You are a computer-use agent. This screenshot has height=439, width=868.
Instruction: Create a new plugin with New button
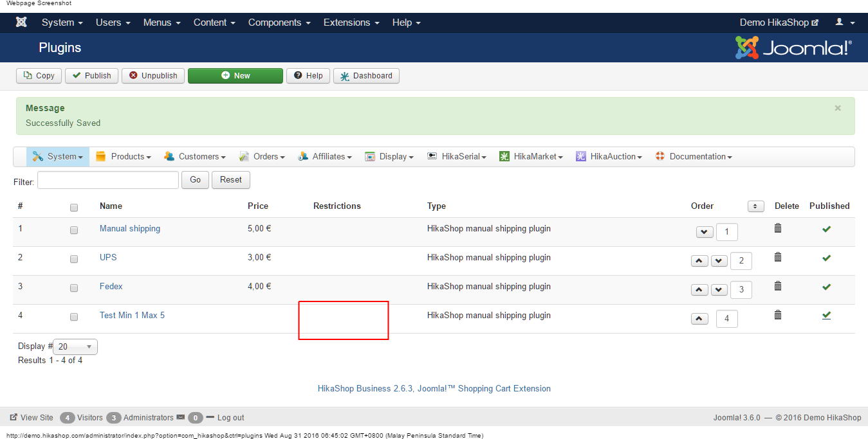point(235,76)
